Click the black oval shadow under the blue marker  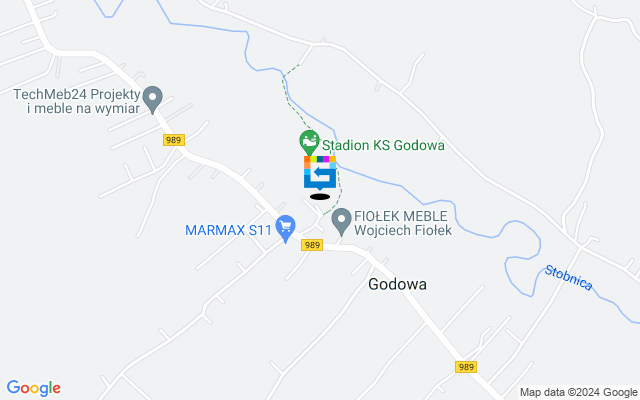tap(320, 197)
